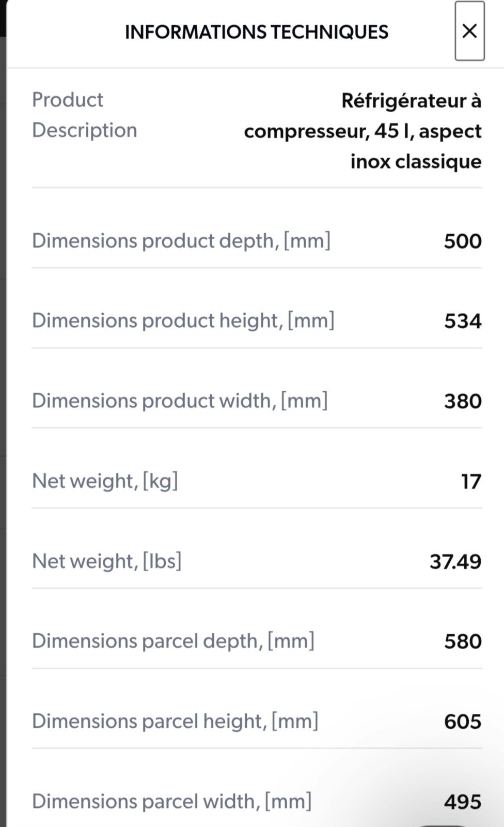Viewport: 504px width, 827px height.
Task: Click the INFORMATIONS TECHNIQUES heading
Action: (256, 32)
